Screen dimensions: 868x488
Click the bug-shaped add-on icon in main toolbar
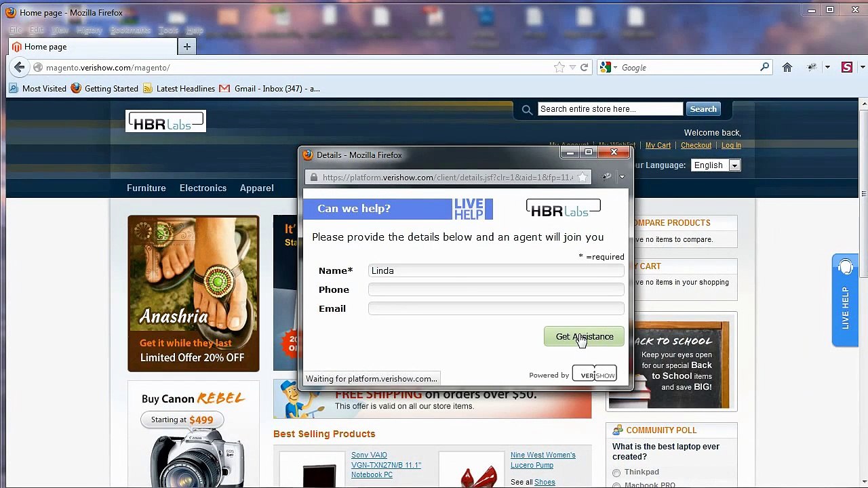coord(812,67)
